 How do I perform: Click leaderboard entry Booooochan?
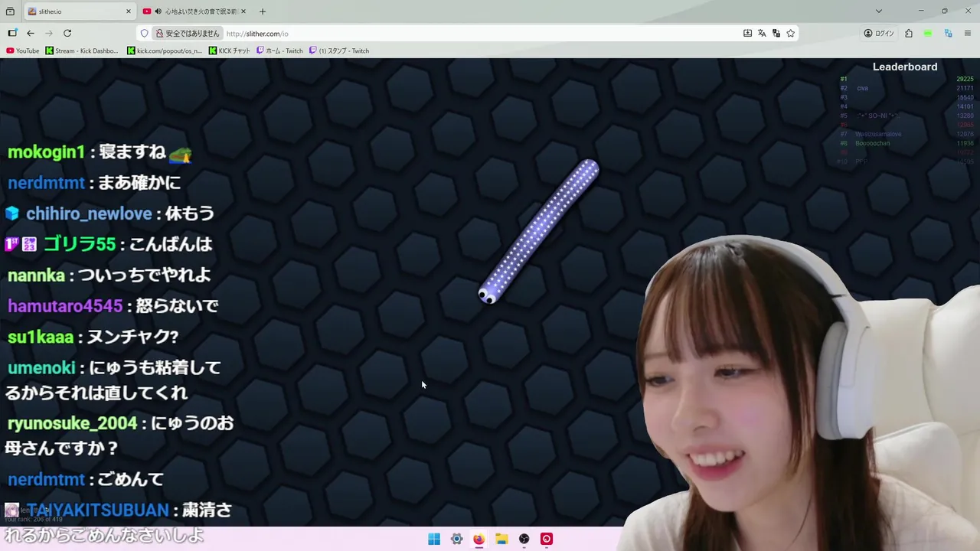872,143
